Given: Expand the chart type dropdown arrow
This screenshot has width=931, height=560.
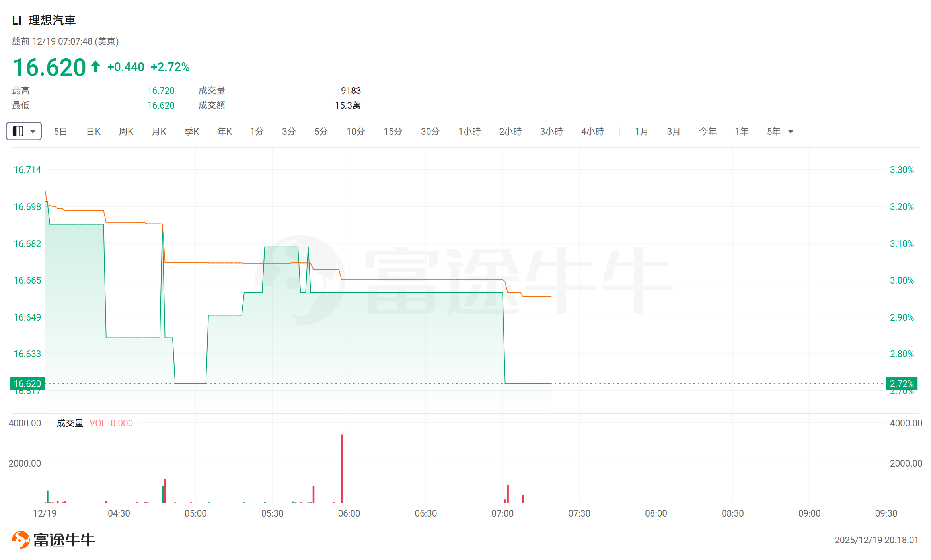Looking at the screenshot, I should (x=33, y=131).
